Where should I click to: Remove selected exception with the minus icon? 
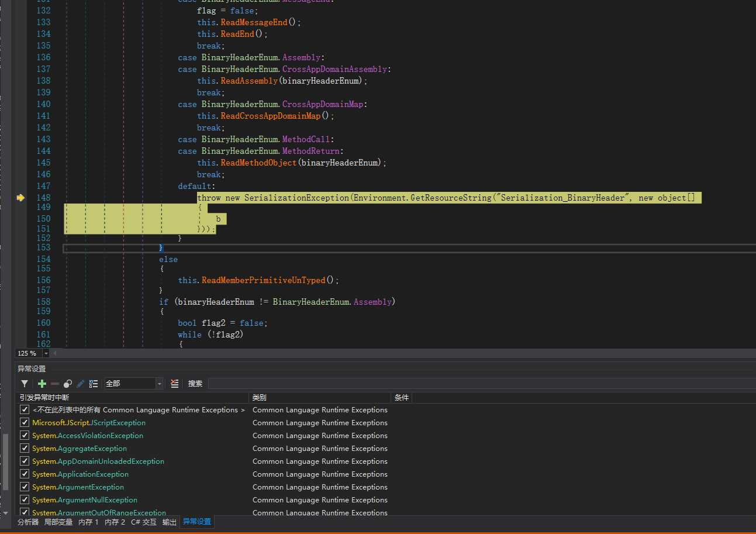pyautogui.click(x=55, y=384)
